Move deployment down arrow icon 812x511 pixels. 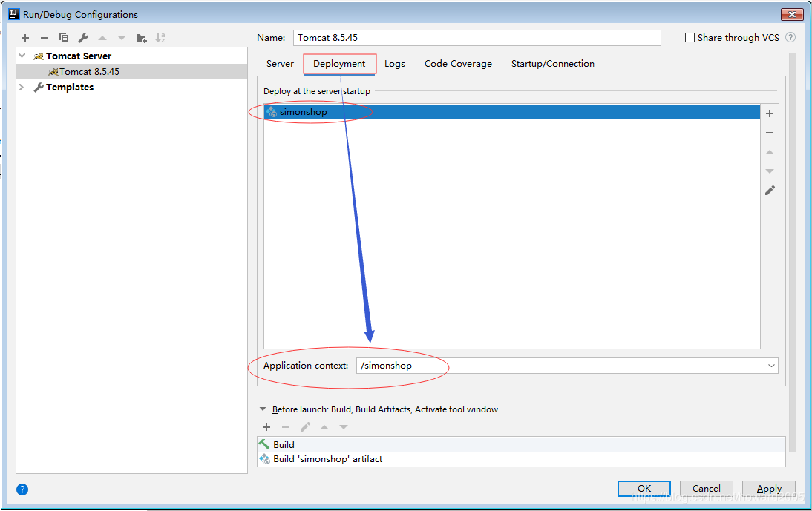coord(770,171)
